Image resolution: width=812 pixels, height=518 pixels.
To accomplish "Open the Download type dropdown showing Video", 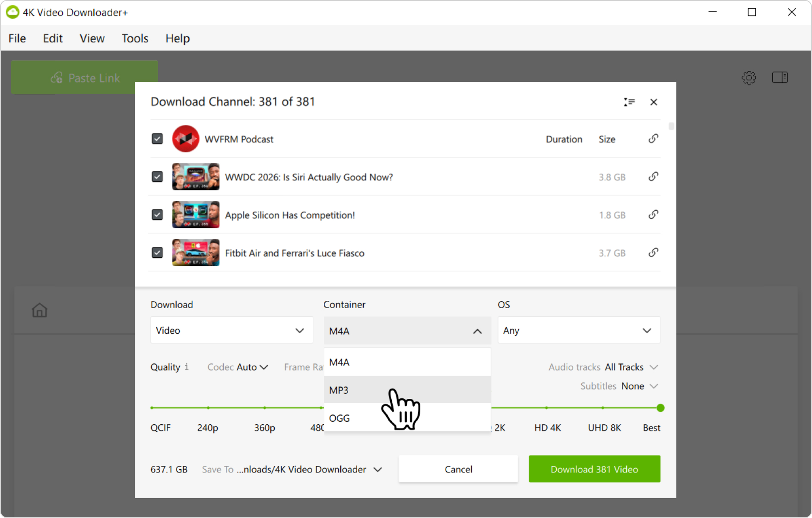I will [232, 330].
